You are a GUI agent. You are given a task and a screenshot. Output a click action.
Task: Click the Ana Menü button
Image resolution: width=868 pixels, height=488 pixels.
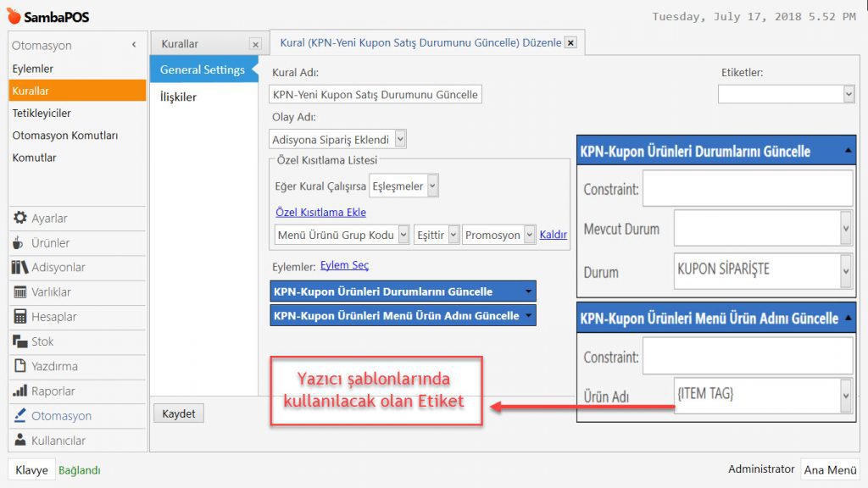pyautogui.click(x=830, y=470)
